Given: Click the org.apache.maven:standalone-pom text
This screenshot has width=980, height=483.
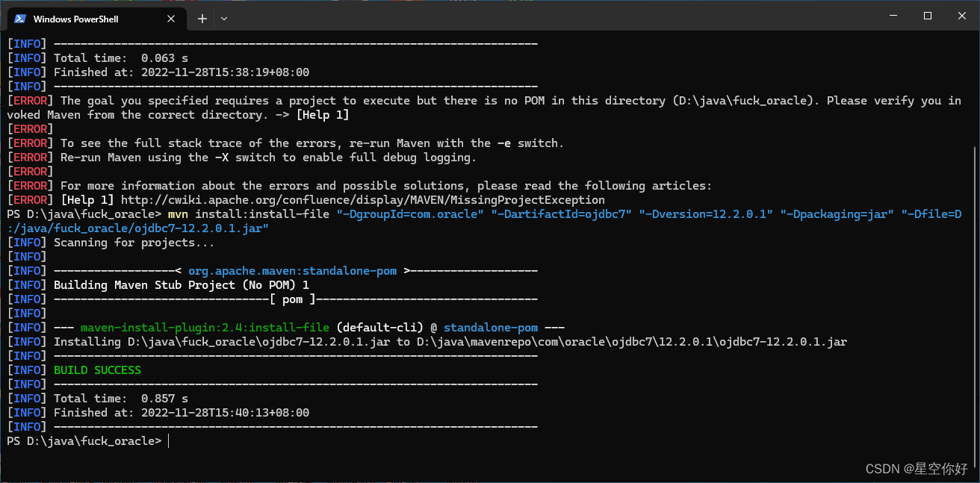Looking at the screenshot, I should 292,271.
